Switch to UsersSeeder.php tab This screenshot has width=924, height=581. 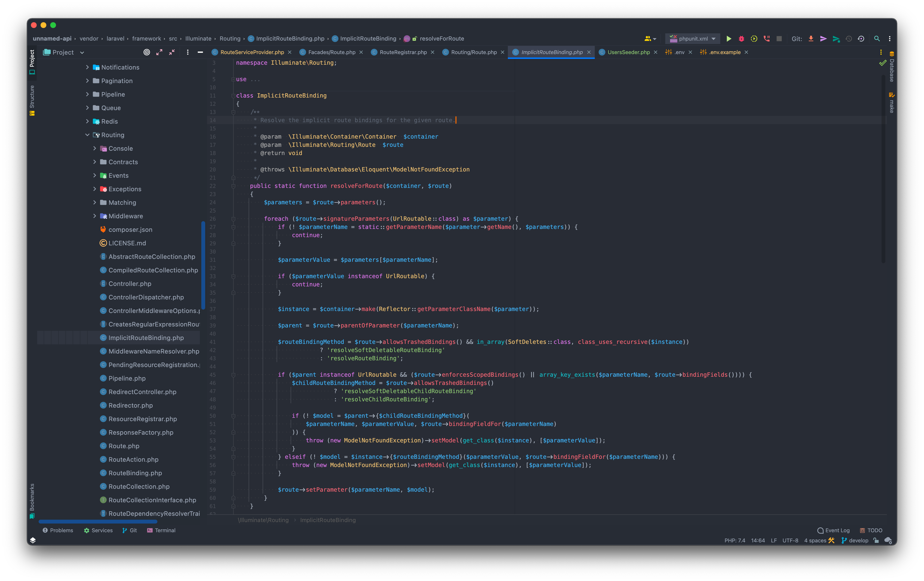[628, 52]
